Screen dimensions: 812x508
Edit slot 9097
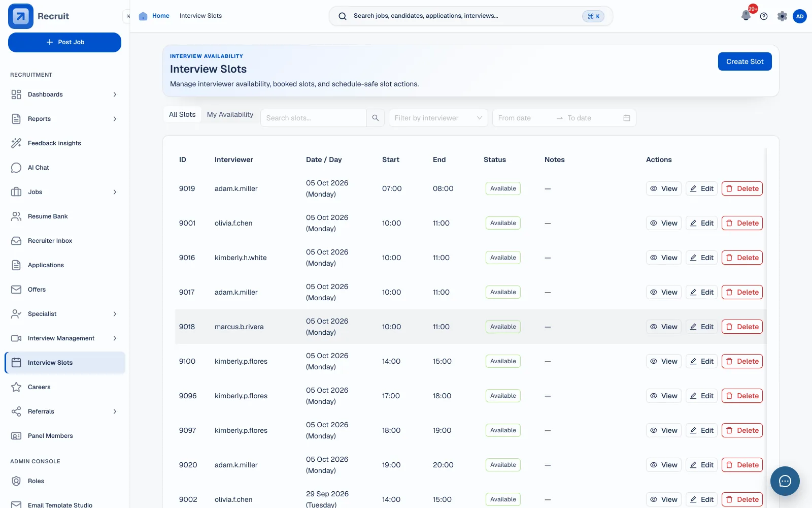click(701, 430)
